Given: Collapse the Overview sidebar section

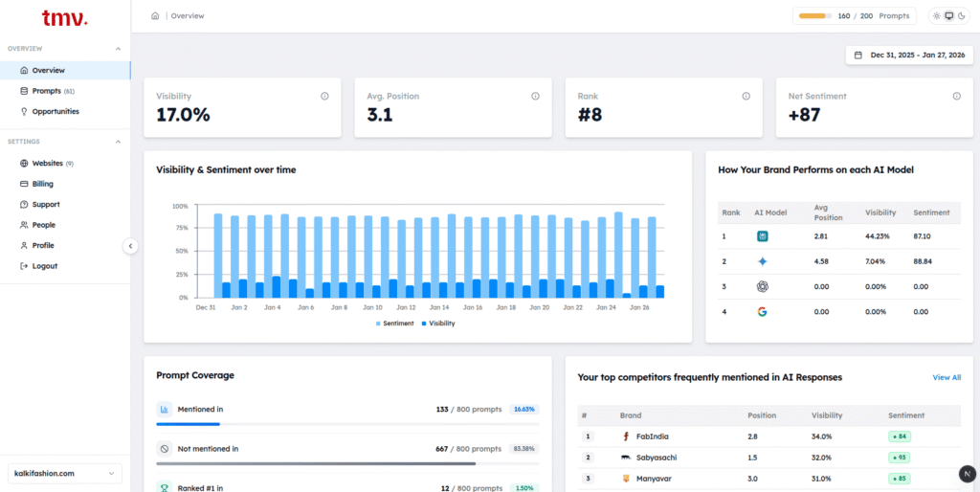Looking at the screenshot, I should [x=118, y=49].
